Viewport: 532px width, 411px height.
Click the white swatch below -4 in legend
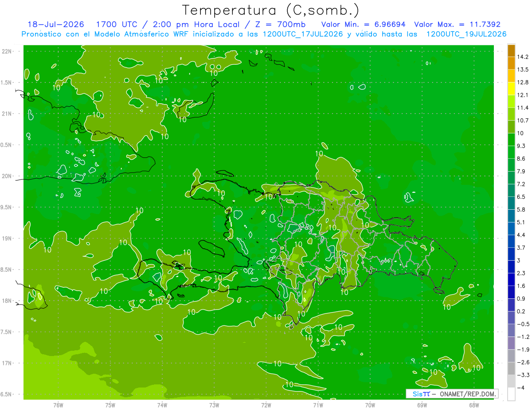coord(511,394)
